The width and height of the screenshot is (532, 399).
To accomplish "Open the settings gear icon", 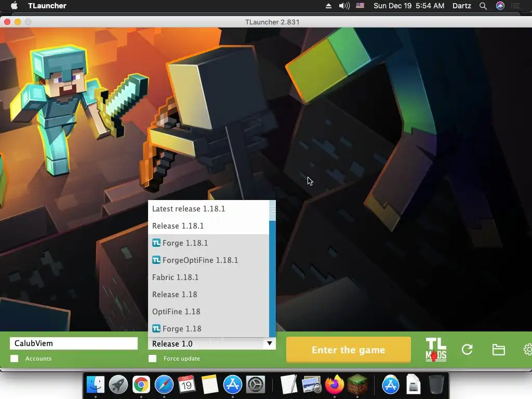I will click(x=528, y=350).
